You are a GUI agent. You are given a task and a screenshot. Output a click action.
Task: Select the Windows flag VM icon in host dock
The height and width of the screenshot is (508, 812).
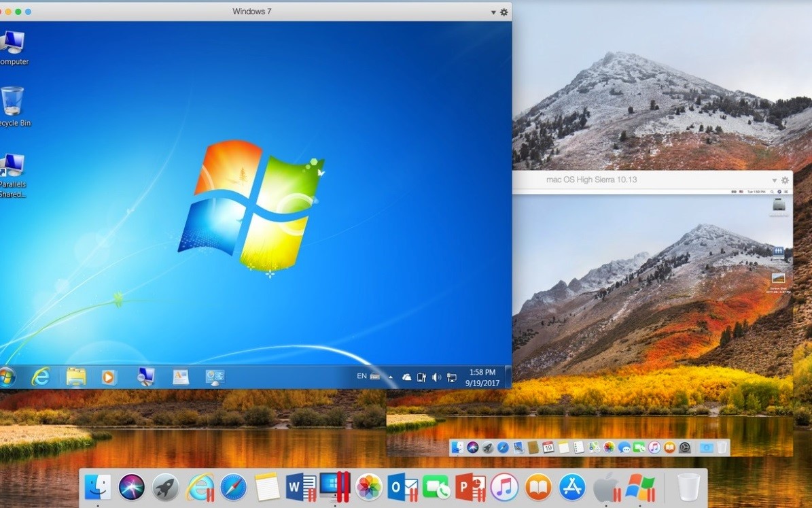click(x=640, y=488)
